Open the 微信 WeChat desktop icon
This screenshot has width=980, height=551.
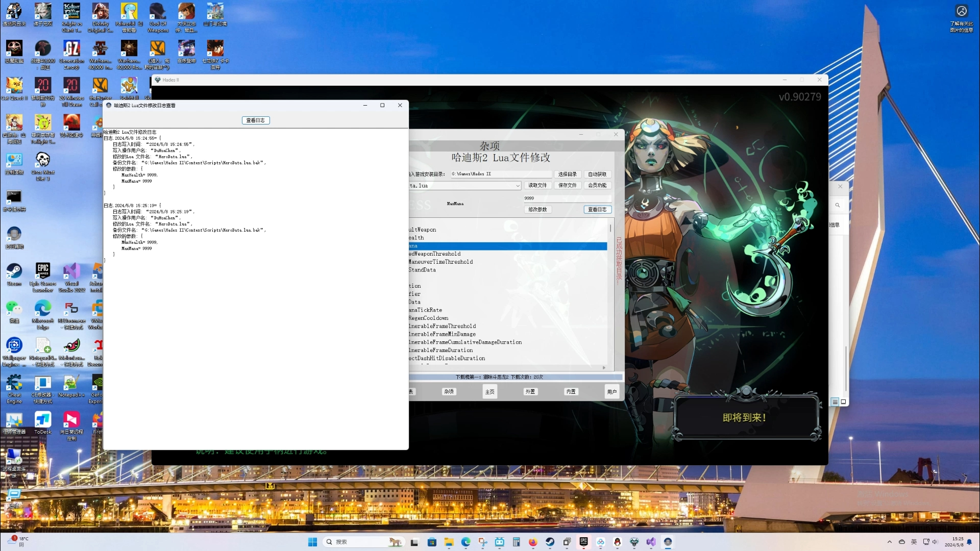coord(14,312)
